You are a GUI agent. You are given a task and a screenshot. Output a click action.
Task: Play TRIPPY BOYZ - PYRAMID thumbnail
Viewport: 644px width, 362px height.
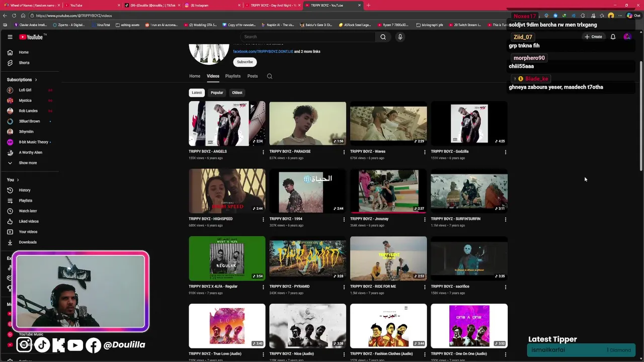tap(307, 258)
